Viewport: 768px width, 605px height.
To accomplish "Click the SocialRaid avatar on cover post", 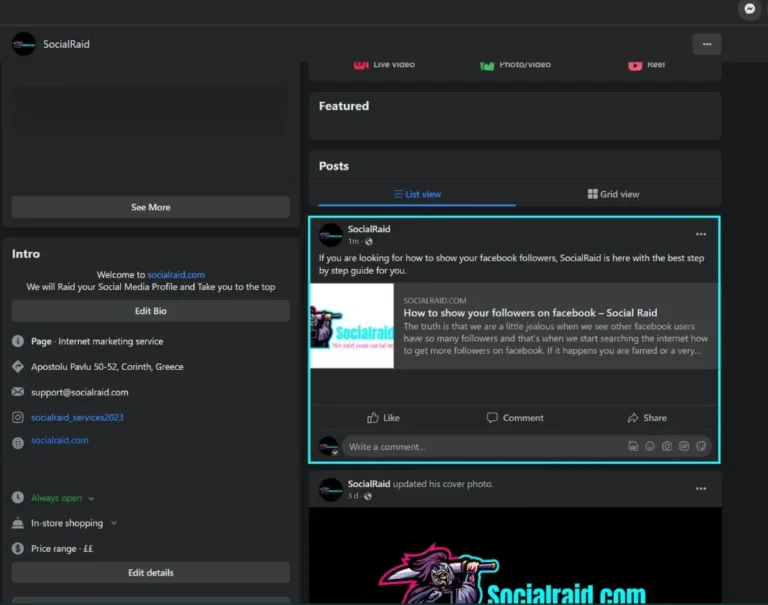I will (331, 489).
